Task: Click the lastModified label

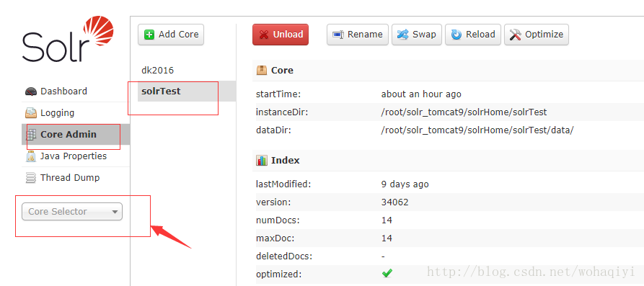Action: [283, 184]
